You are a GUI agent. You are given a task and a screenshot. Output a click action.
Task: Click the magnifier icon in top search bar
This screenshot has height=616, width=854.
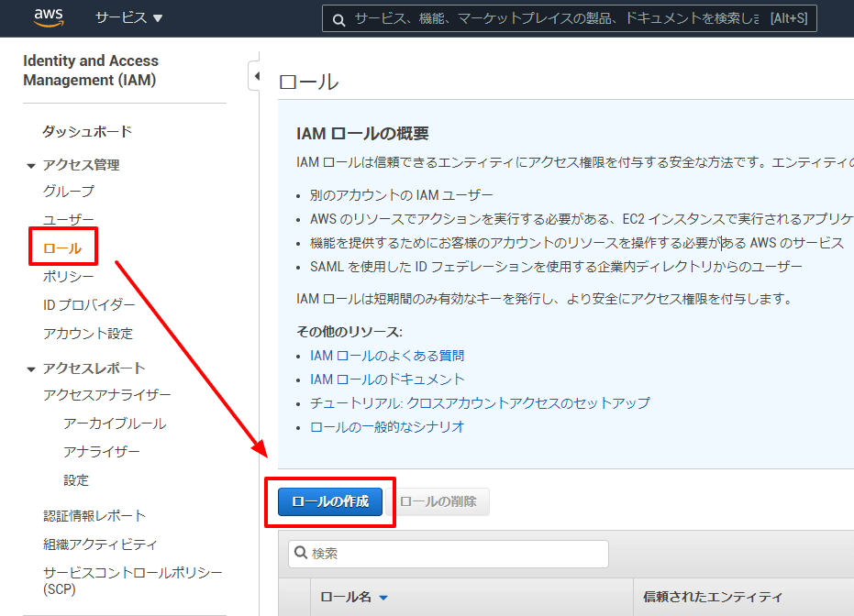point(338,20)
